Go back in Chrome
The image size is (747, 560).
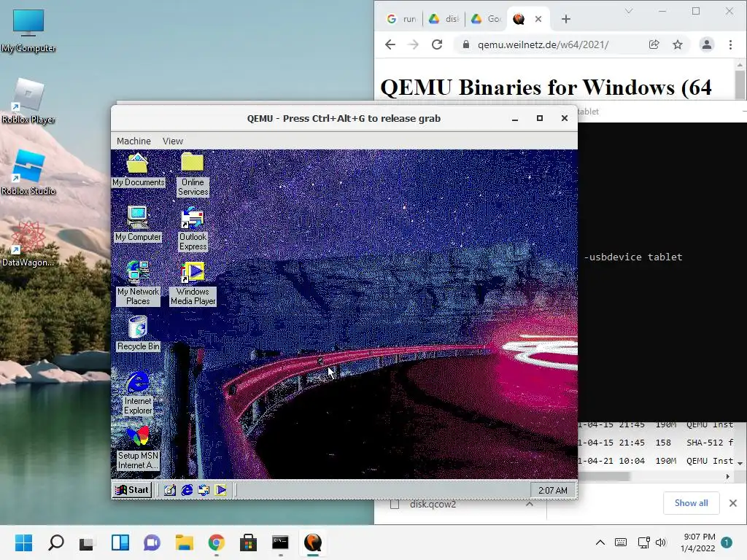coord(390,44)
